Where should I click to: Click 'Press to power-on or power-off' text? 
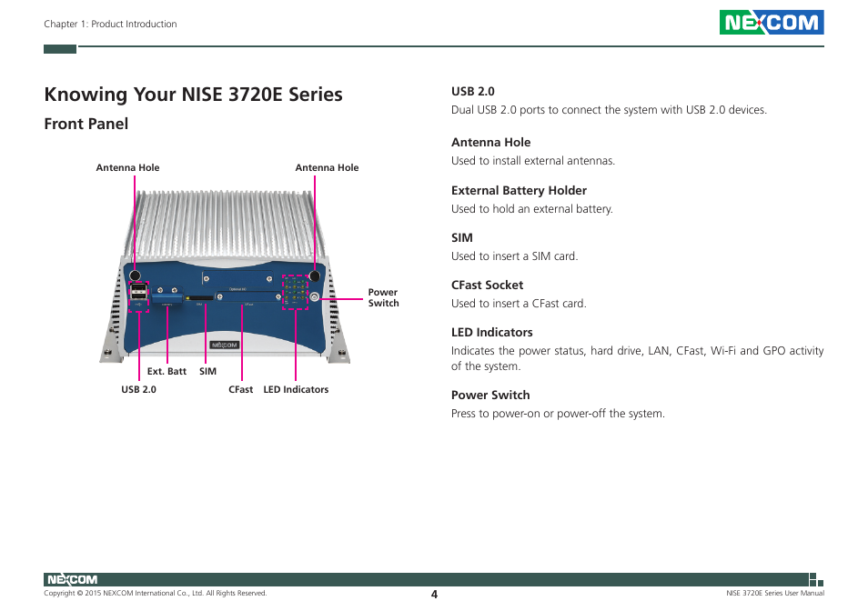click(x=558, y=414)
